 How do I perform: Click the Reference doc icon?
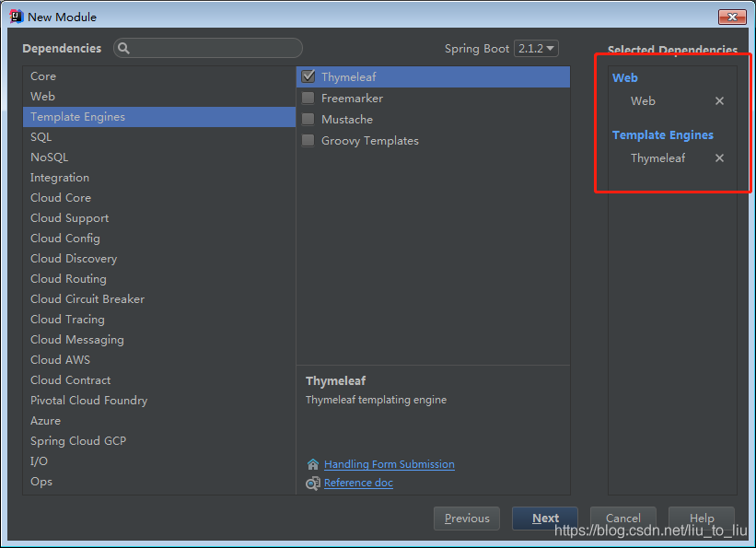pyautogui.click(x=313, y=483)
